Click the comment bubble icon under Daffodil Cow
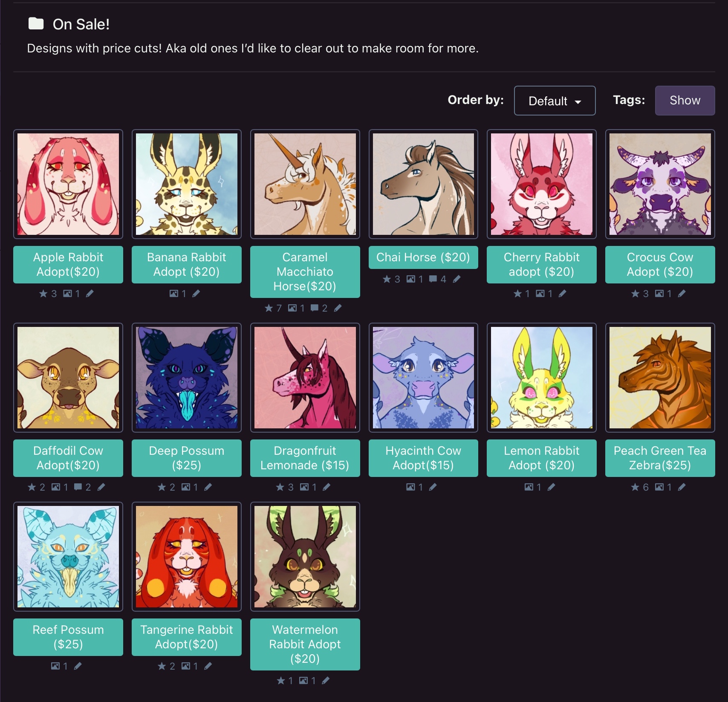The image size is (728, 702). pyautogui.click(x=78, y=487)
